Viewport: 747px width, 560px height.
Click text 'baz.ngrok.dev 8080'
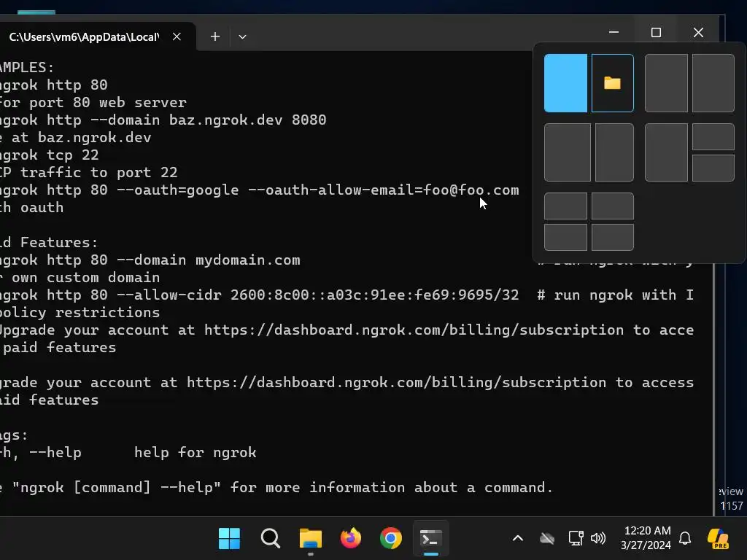(248, 120)
